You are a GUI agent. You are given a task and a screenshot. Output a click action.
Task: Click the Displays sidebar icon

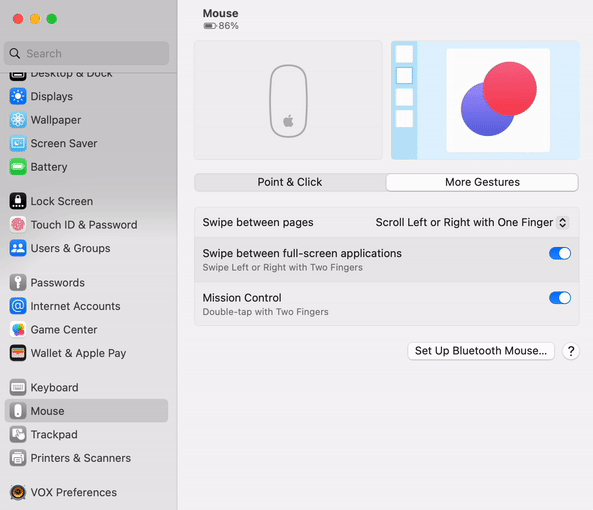[18, 96]
